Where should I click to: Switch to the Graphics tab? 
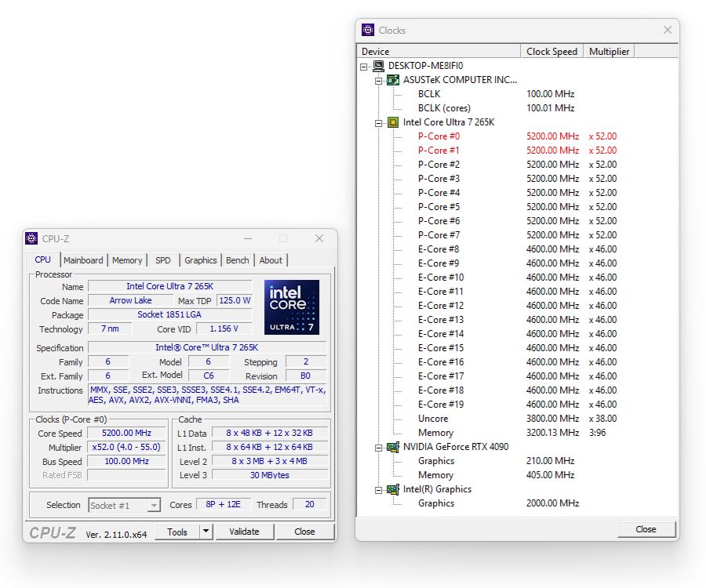tap(200, 260)
